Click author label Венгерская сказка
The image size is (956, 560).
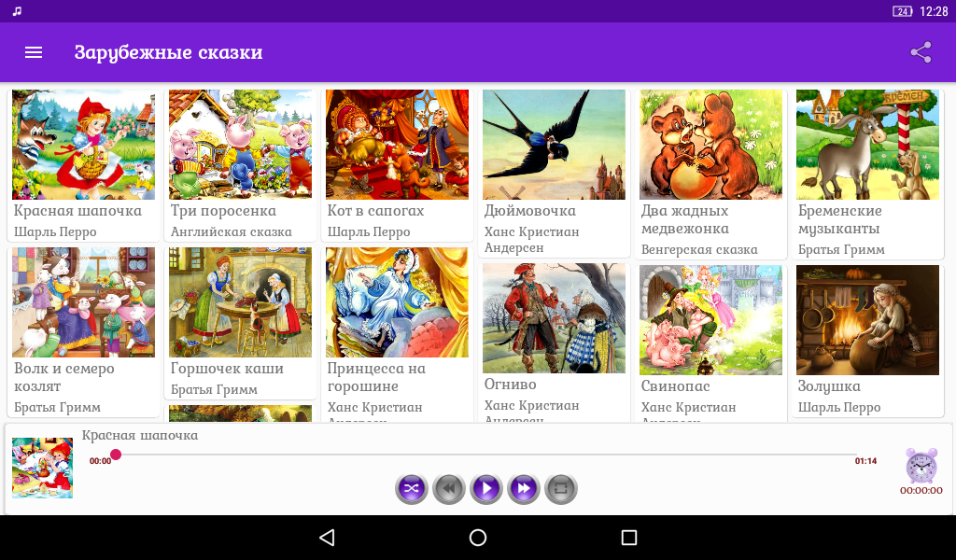[699, 250]
